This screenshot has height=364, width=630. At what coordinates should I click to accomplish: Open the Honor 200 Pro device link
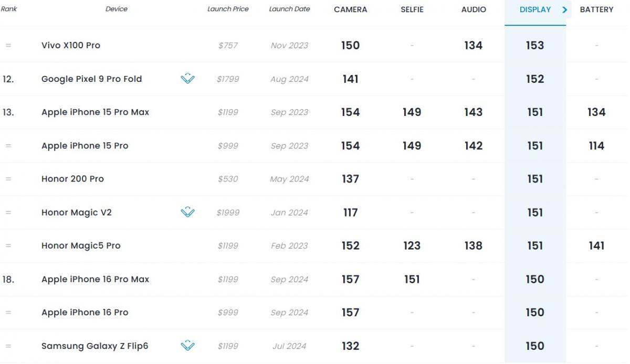(x=72, y=179)
